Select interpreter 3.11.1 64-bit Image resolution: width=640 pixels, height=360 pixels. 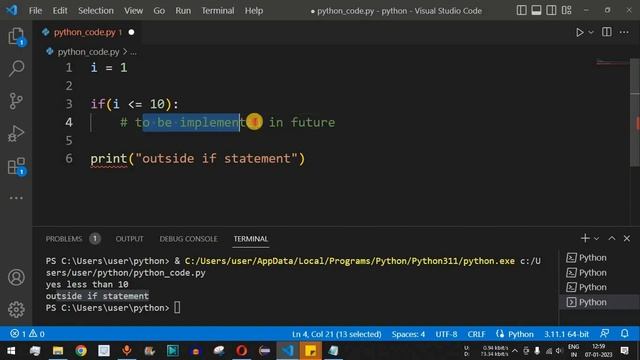tap(566, 334)
